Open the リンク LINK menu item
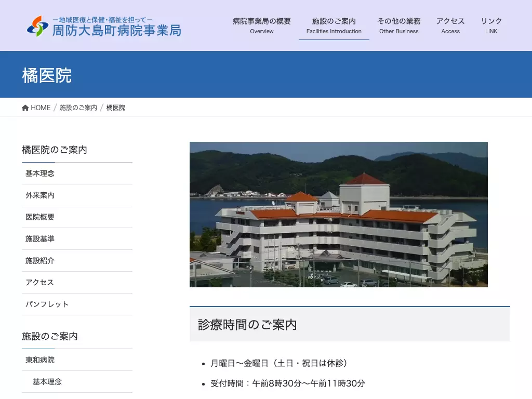 point(491,26)
